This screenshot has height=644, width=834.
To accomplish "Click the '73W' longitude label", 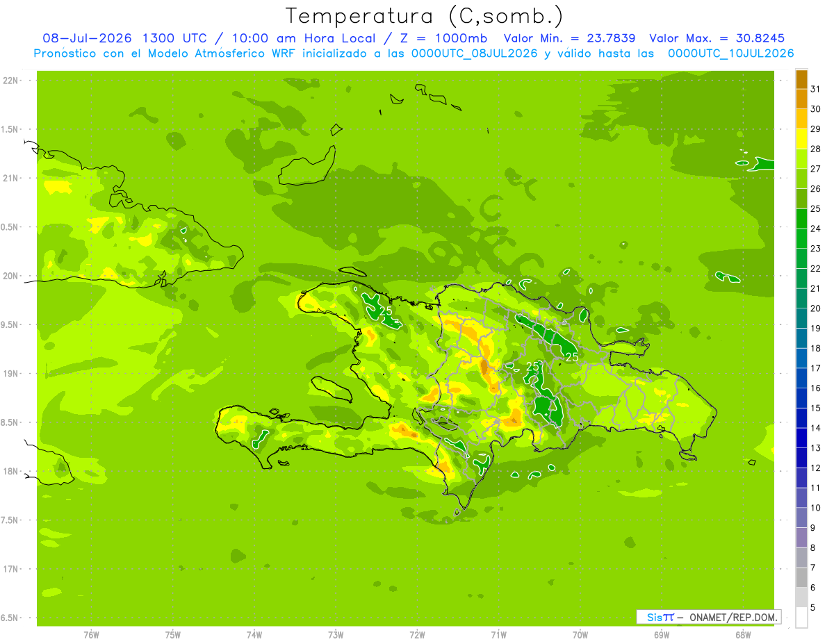I will click(336, 635).
